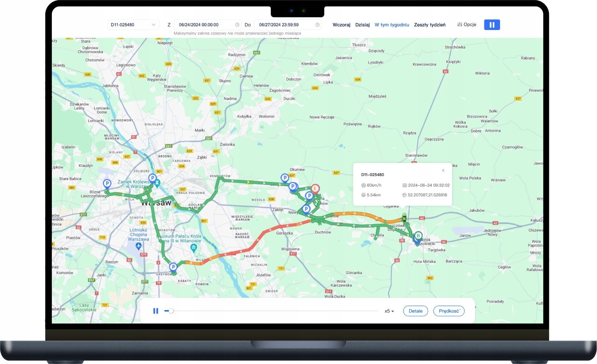Click the clock icon in end date field

pyautogui.click(x=317, y=25)
